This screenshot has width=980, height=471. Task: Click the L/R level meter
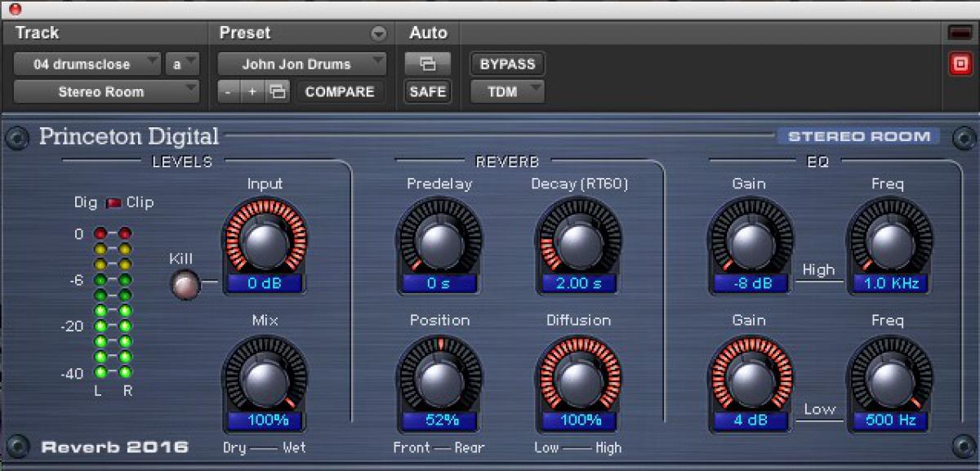pyautogui.click(x=113, y=303)
